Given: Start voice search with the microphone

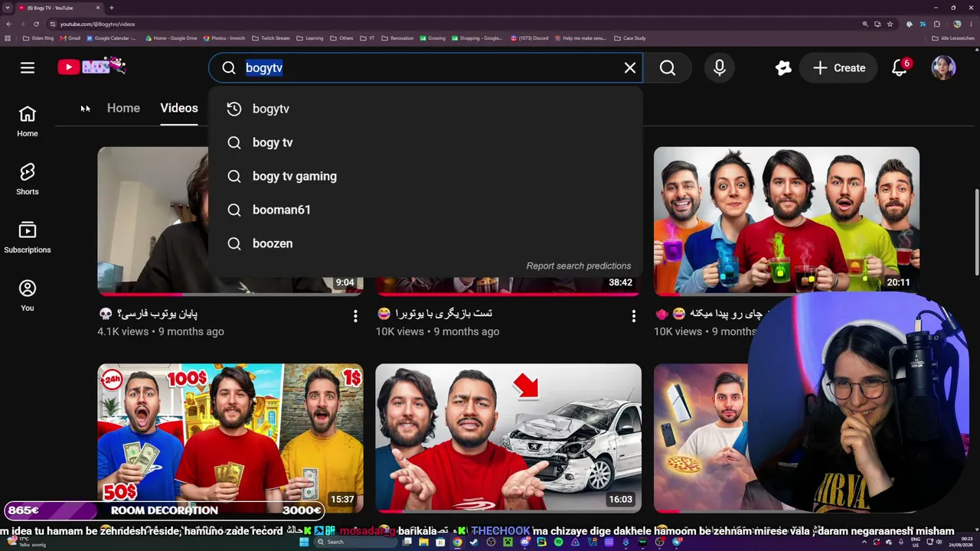Looking at the screenshot, I should click(720, 68).
